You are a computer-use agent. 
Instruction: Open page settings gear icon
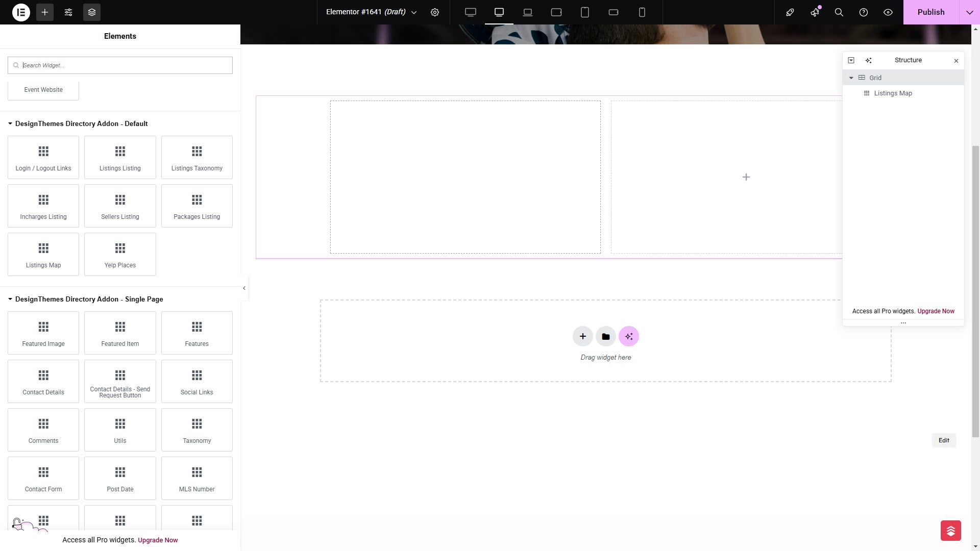[435, 12]
